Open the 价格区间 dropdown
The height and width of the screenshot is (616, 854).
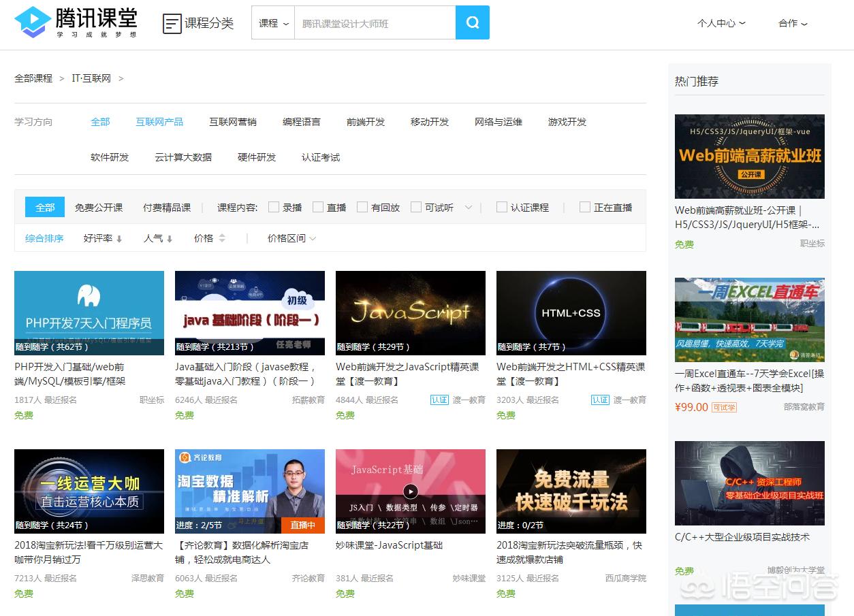pyautogui.click(x=291, y=238)
